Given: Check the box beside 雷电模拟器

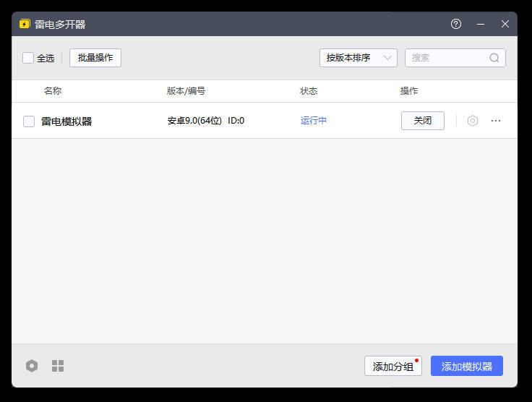Looking at the screenshot, I should click(x=29, y=121).
